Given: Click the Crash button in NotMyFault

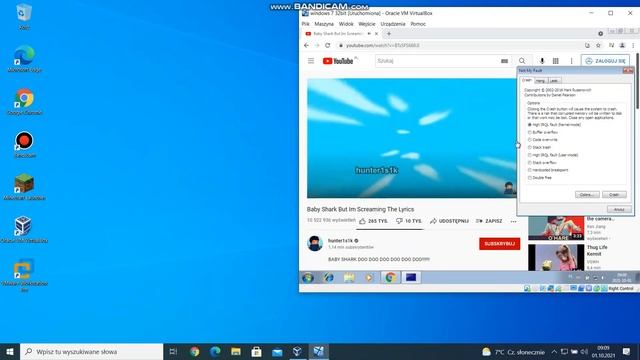Looking at the screenshot, I should click(x=614, y=195).
